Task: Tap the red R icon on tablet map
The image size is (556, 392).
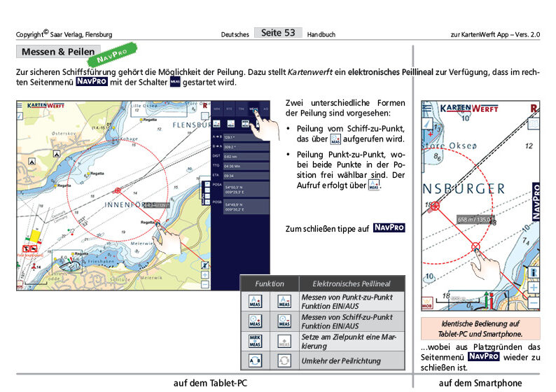Action: pyautogui.click(x=205, y=106)
